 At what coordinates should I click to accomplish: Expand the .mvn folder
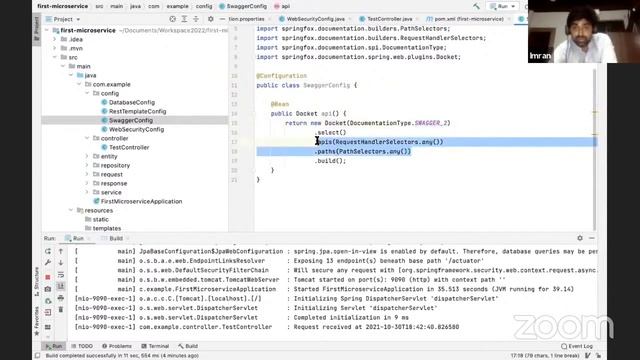tap(55, 48)
